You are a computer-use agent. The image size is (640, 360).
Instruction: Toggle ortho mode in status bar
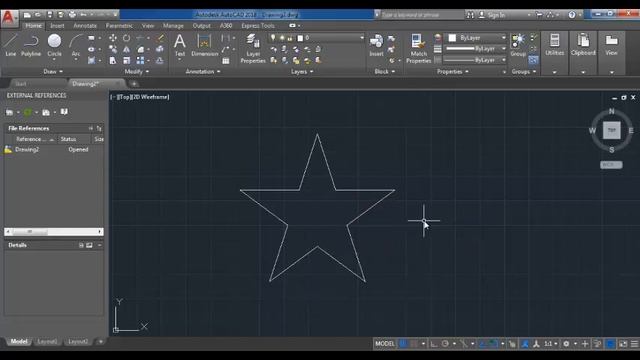[434, 344]
